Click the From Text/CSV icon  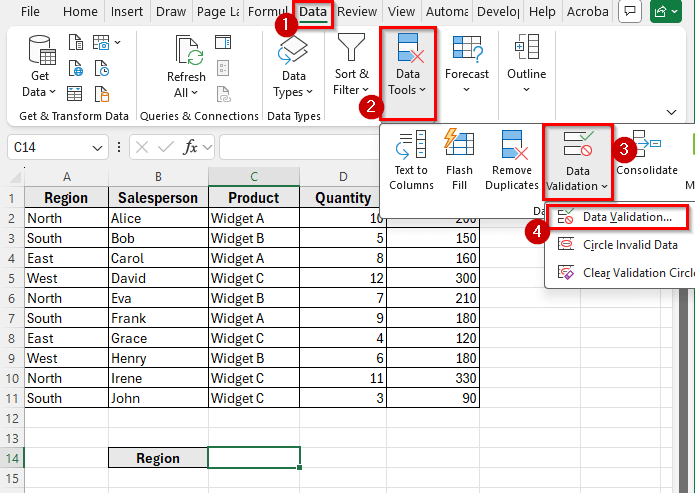click(76, 43)
